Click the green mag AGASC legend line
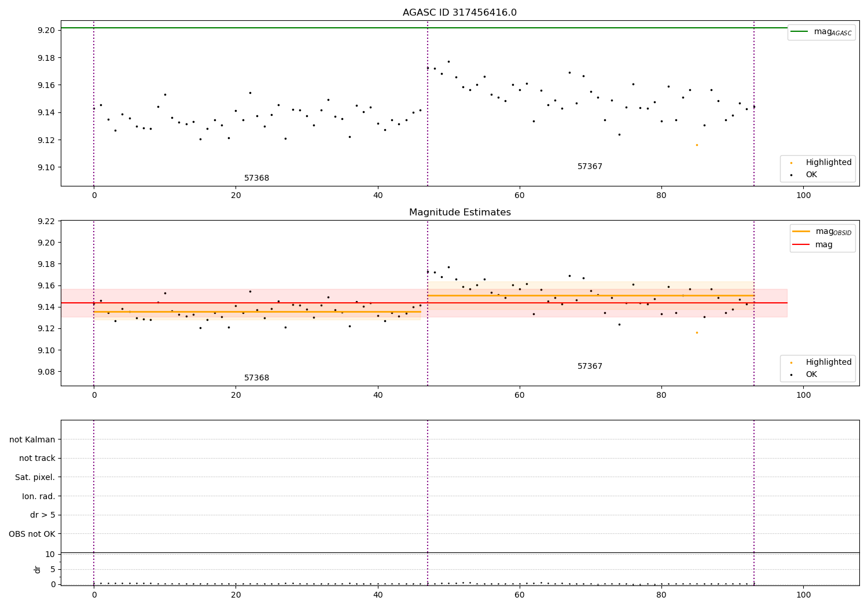Screen dimensions: 868x608 [799, 32]
